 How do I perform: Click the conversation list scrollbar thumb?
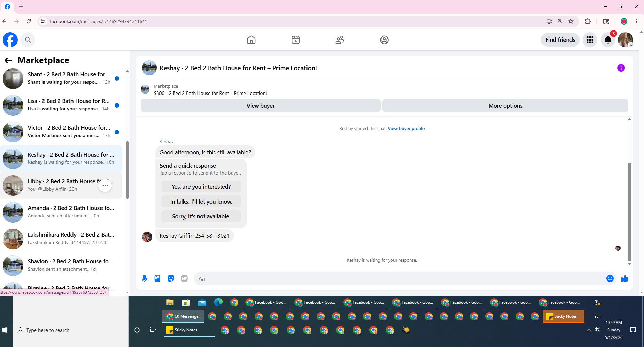[127, 170]
